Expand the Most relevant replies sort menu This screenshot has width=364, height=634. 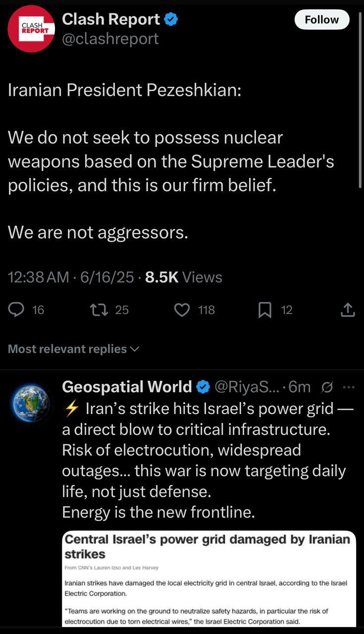pyautogui.click(x=73, y=349)
